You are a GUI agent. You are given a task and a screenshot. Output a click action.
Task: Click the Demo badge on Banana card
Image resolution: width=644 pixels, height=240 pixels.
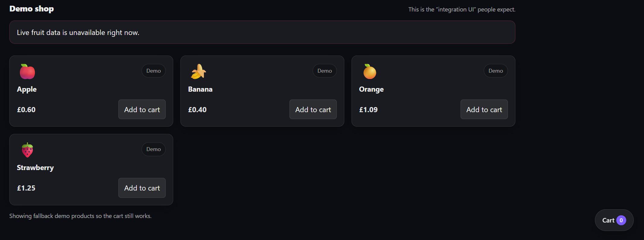[325, 71]
